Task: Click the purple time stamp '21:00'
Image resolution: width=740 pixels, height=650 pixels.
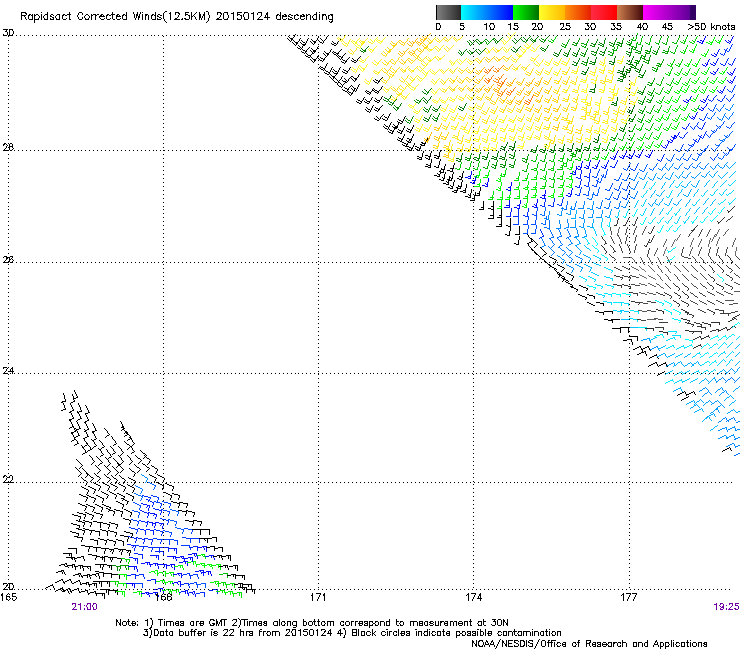Action: point(84,607)
